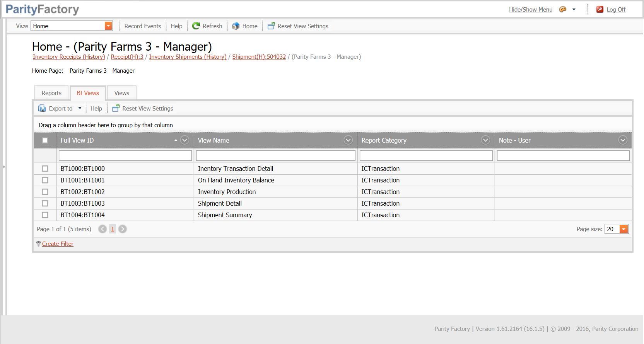Click the Export to icon
644x344 pixels.
[x=42, y=109]
